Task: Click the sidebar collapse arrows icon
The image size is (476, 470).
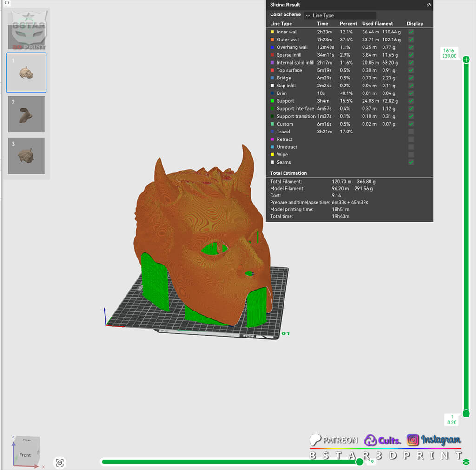Action: 7,3
